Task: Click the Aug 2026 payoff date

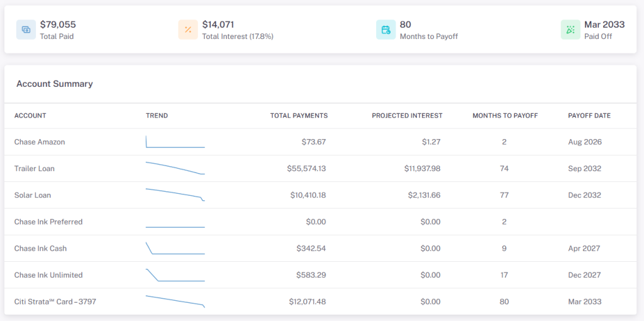Action: 585,142
